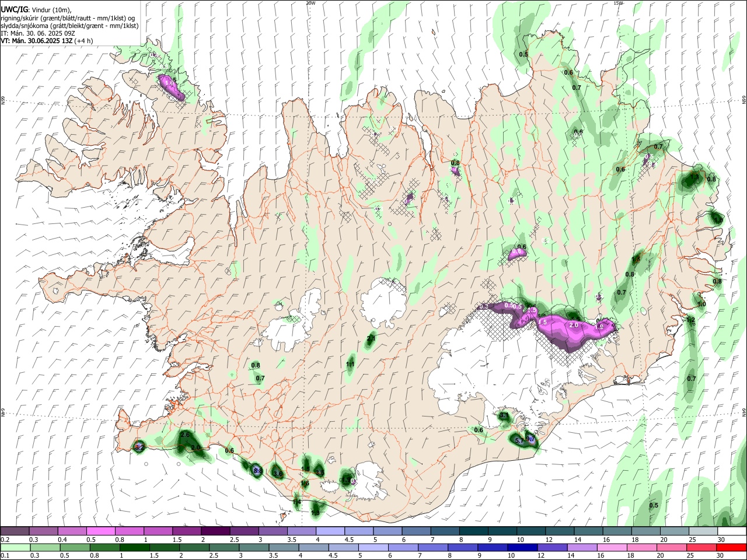Select the bright magenta snow-scale swatch labeled 0.5

100,531
